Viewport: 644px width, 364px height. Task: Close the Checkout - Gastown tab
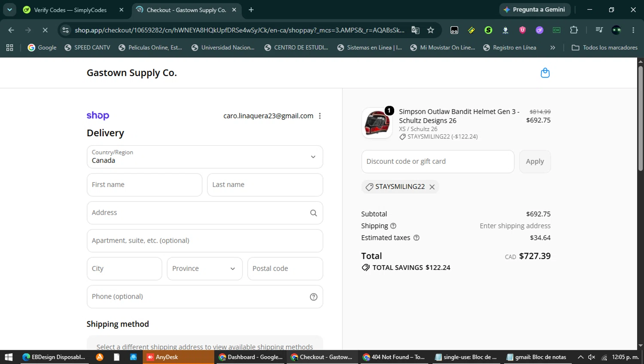click(234, 10)
